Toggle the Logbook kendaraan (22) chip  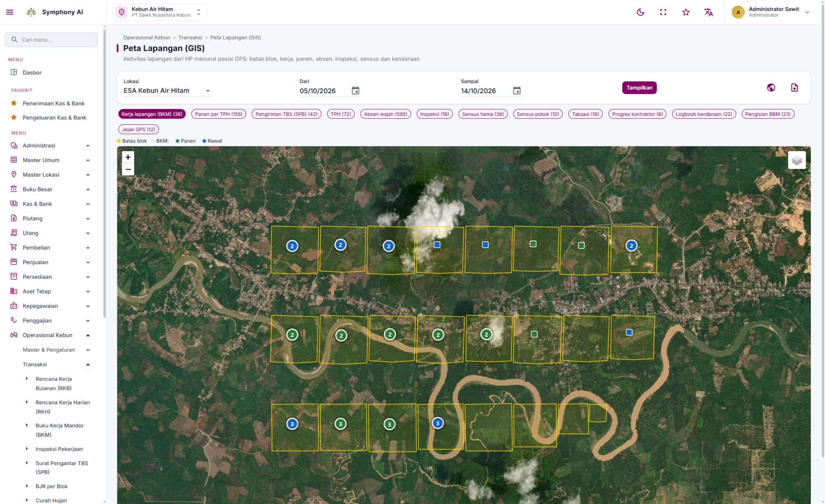[704, 114]
